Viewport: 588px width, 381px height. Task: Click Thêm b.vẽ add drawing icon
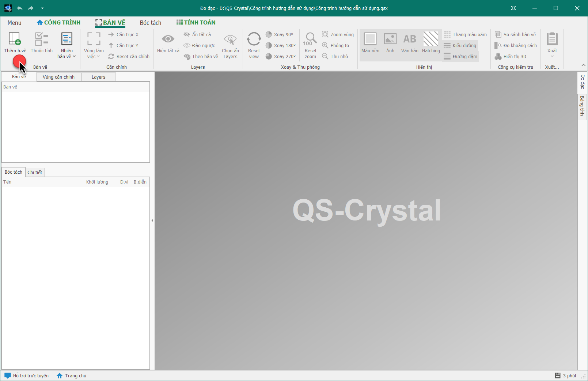(x=15, y=39)
